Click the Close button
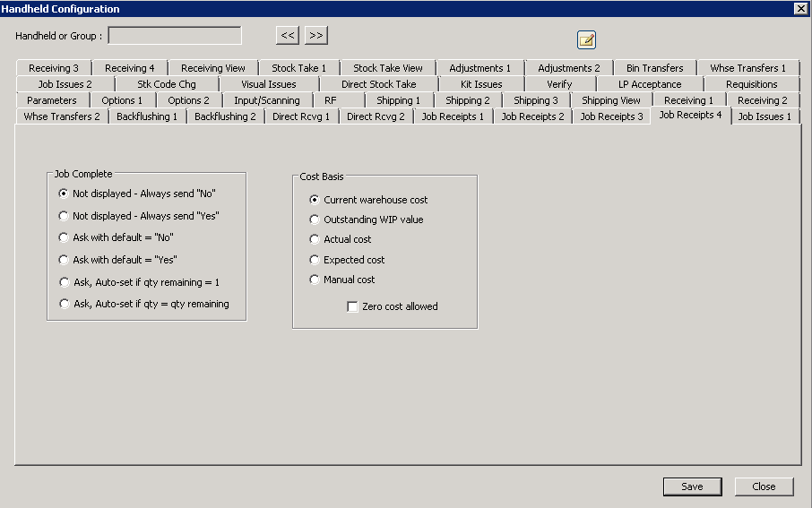The image size is (812, 508). point(764,486)
